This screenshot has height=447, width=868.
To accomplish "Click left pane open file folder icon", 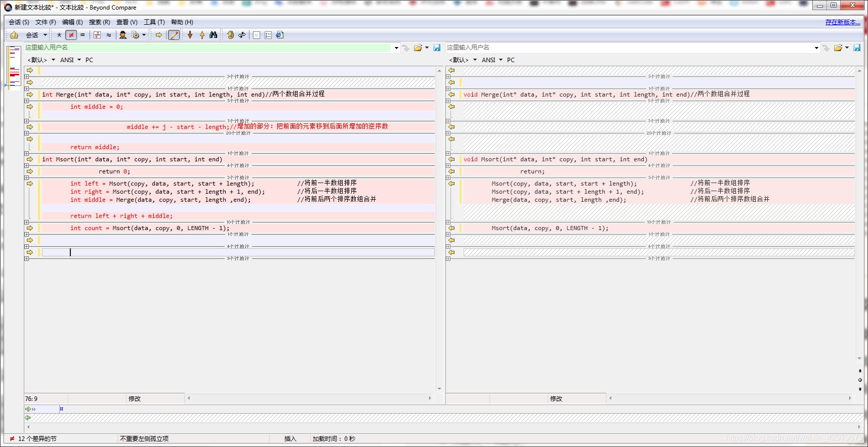I will tap(418, 48).
